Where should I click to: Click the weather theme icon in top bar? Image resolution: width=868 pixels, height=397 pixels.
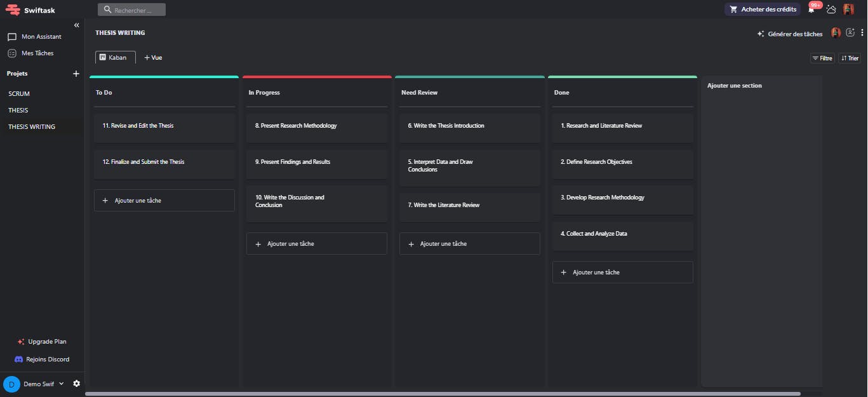[831, 10]
